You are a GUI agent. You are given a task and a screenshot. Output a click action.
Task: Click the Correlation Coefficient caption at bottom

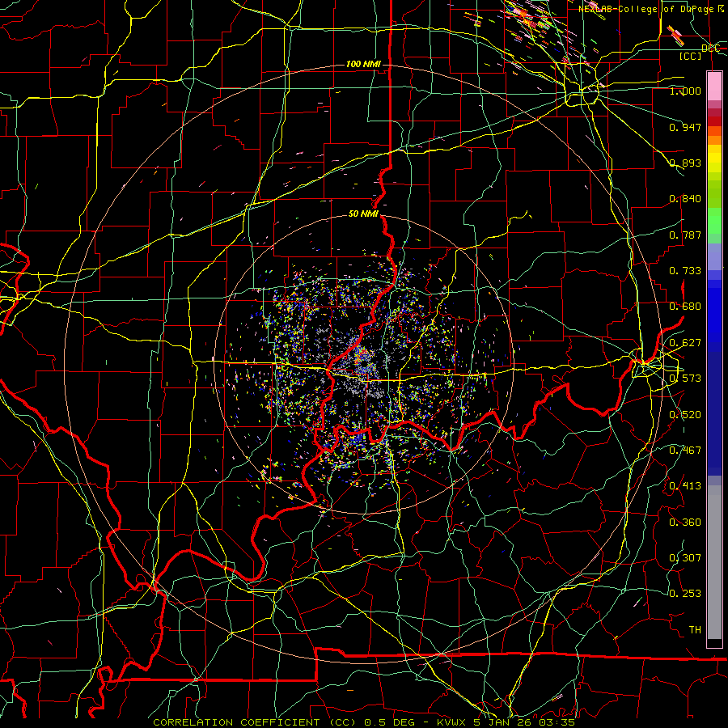point(364,722)
